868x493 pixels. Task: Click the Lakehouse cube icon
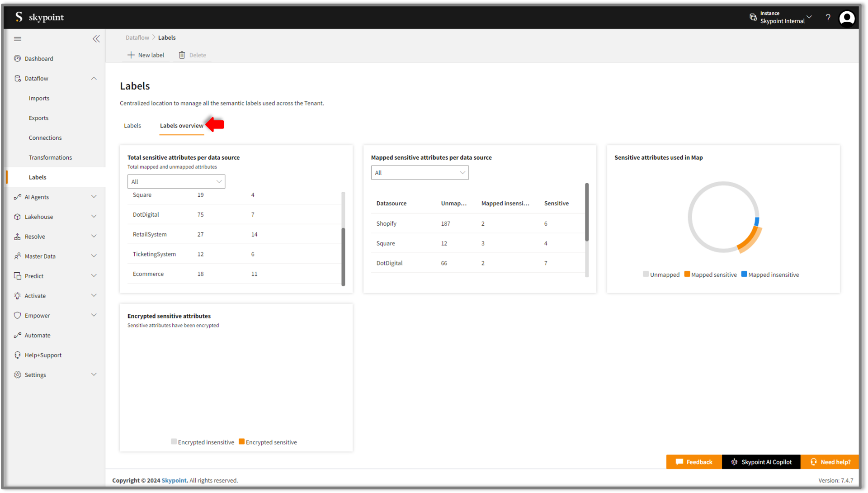18,217
